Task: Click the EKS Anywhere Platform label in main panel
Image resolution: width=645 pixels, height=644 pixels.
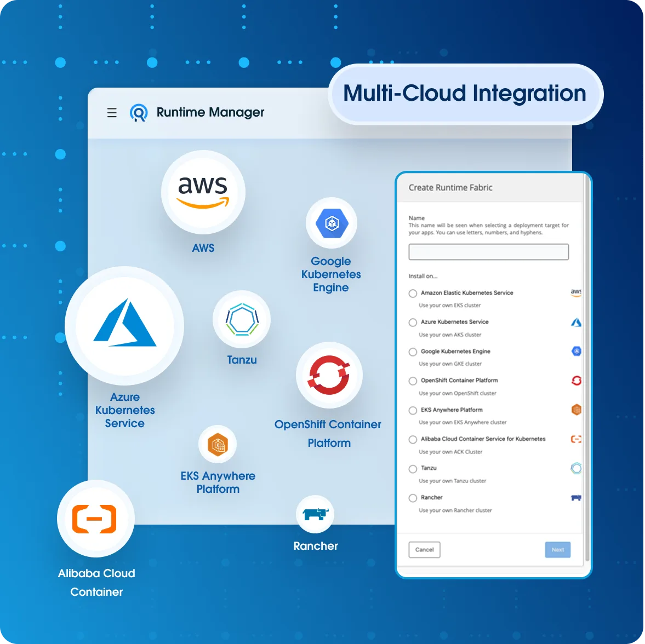Action: 218,482
